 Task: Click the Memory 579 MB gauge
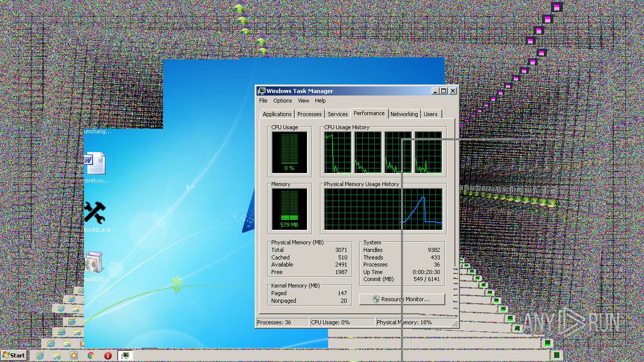[x=289, y=209]
